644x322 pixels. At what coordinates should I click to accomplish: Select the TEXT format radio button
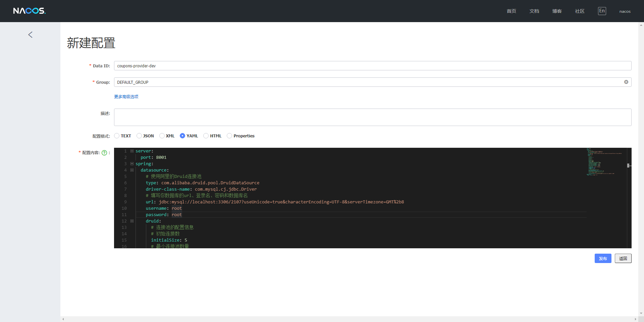117,136
